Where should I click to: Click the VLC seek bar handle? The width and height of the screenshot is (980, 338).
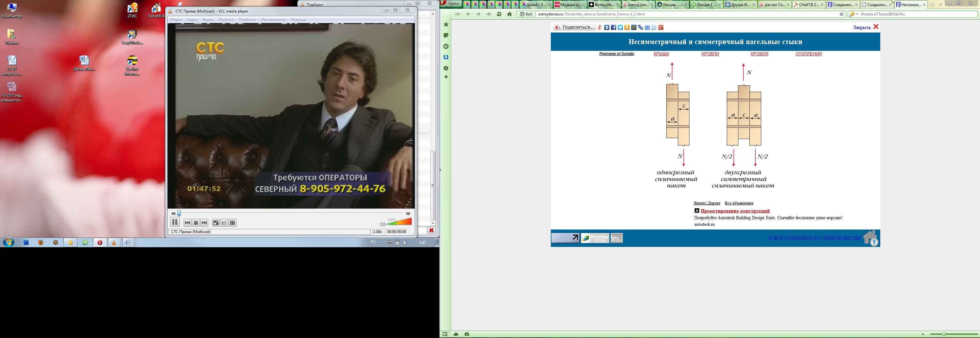tap(179, 213)
